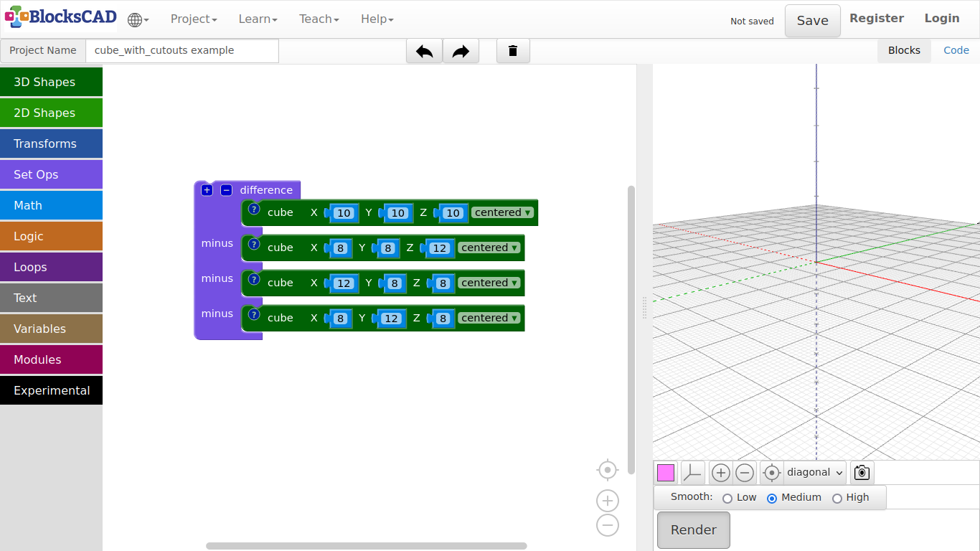The height and width of the screenshot is (551, 980).
Task: Select High smoothness radio button
Action: click(x=837, y=498)
